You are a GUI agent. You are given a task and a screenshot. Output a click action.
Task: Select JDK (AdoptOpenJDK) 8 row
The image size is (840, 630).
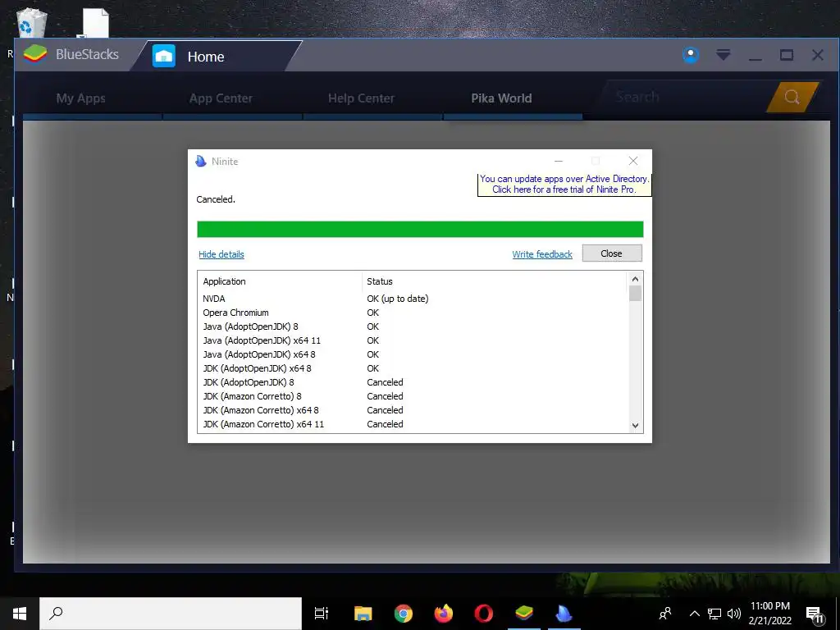(x=413, y=382)
